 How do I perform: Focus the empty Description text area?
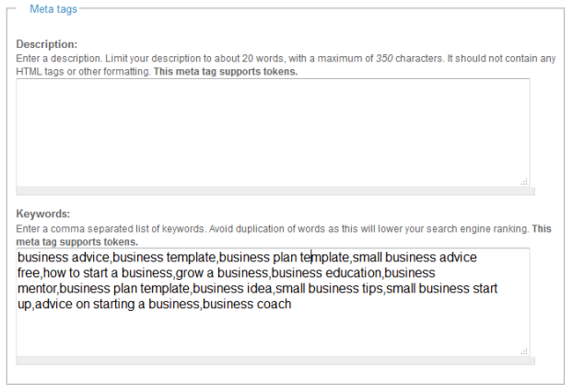click(273, 133)
